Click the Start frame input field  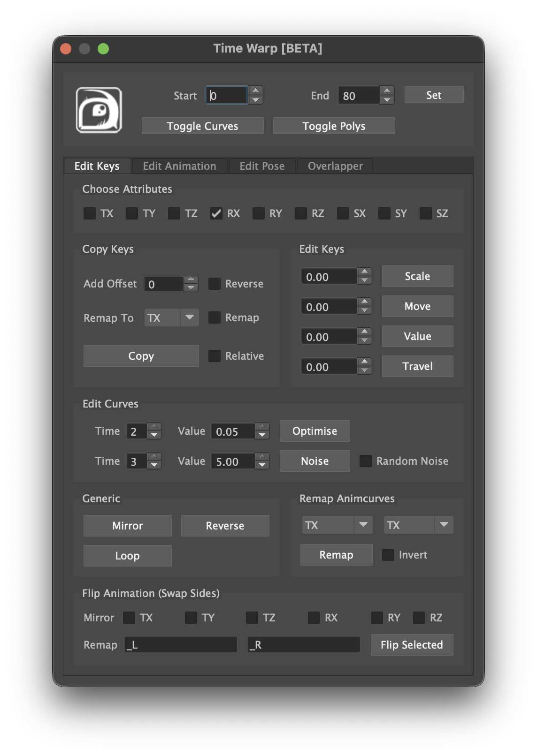[x=226, y=95]
